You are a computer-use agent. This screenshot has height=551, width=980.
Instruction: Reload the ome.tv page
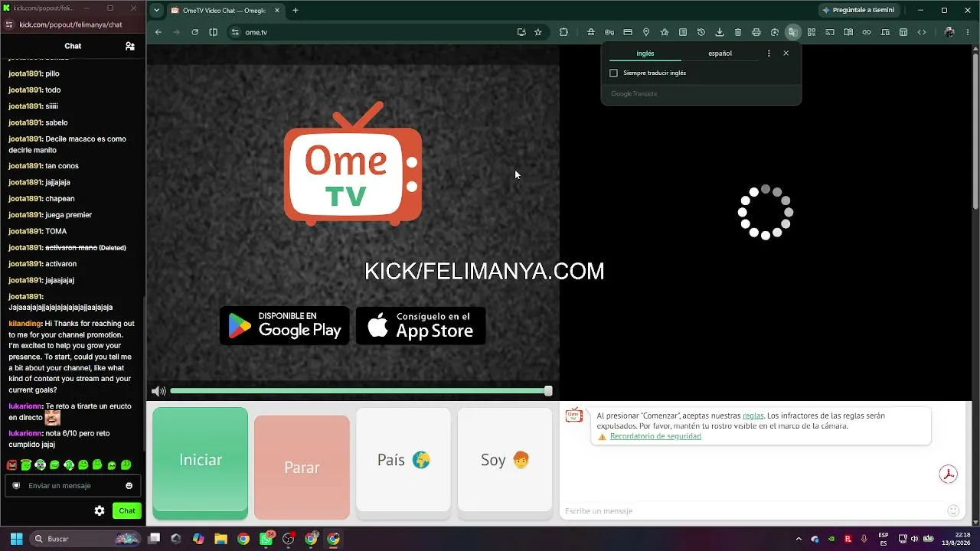click(195, 32)
